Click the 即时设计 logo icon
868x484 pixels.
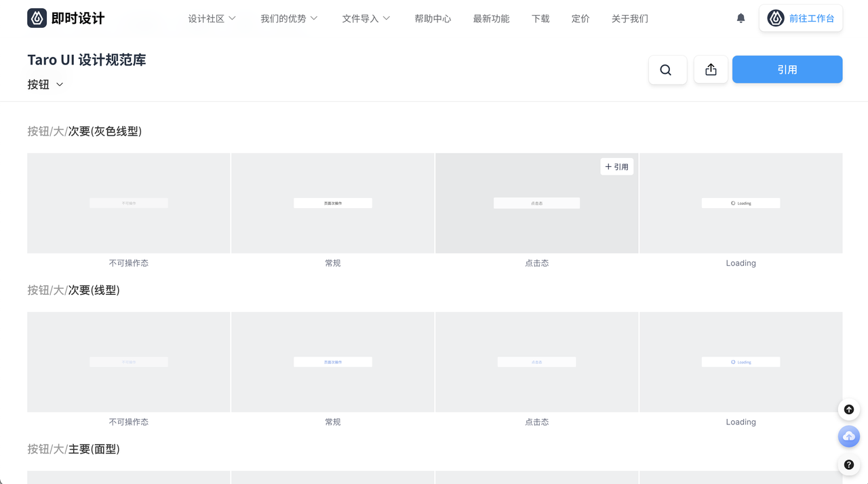(x=37, y=18)
